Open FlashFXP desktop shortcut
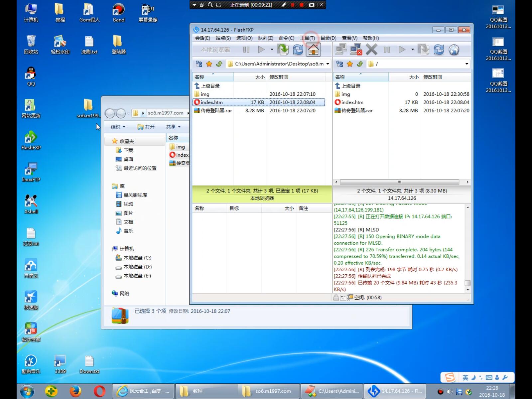This screenshot has height=399, width=532. 31,140
